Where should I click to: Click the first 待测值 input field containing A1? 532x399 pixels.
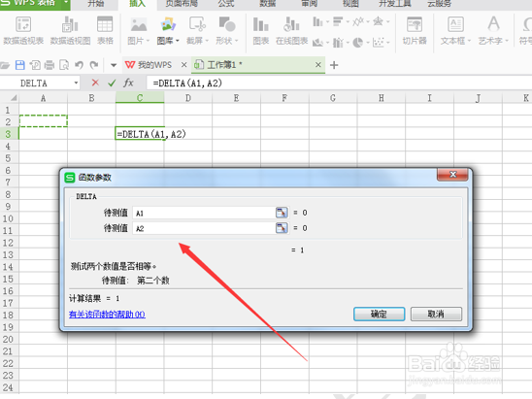204,213
